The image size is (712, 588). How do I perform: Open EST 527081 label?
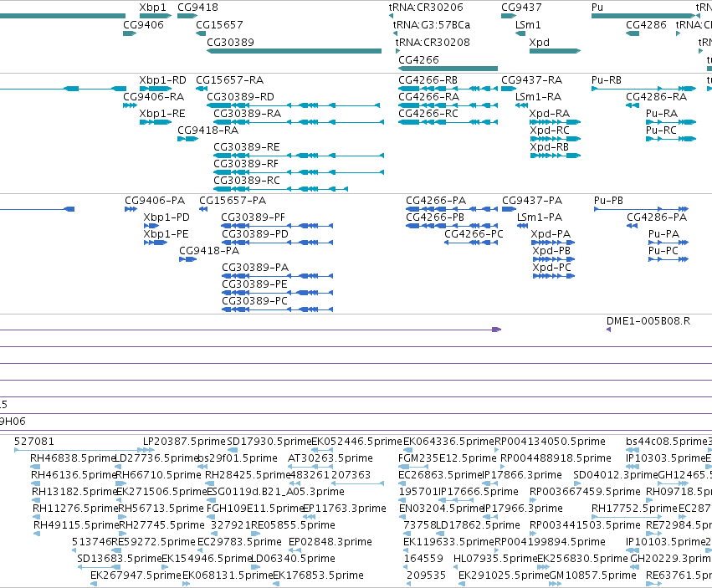[x=34, y=442]
